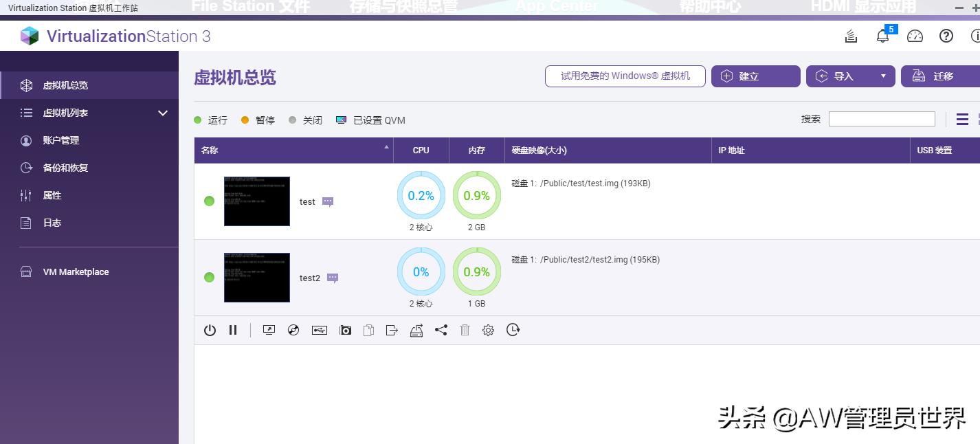This screenshot has width=980, height=444.
Task: Open the resource monitor gauge icon
Action: 915,36
